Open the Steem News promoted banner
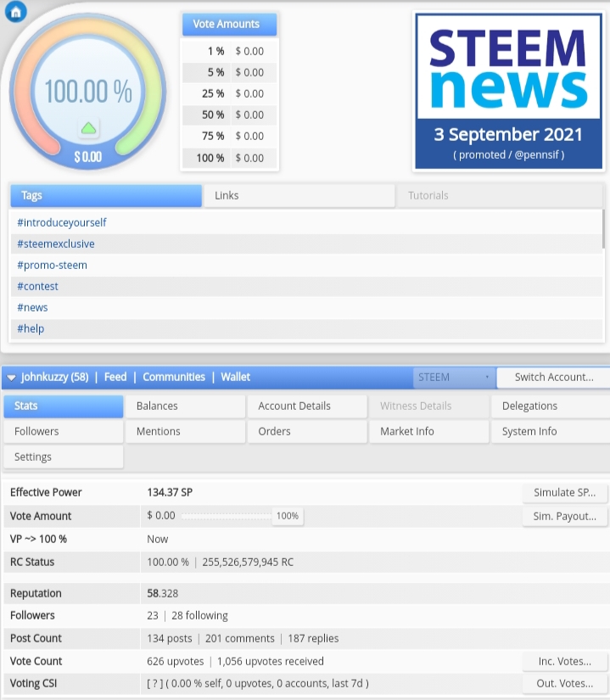This screenshot has width=610, height=700. pyautogui.click(x=508, y=91)
